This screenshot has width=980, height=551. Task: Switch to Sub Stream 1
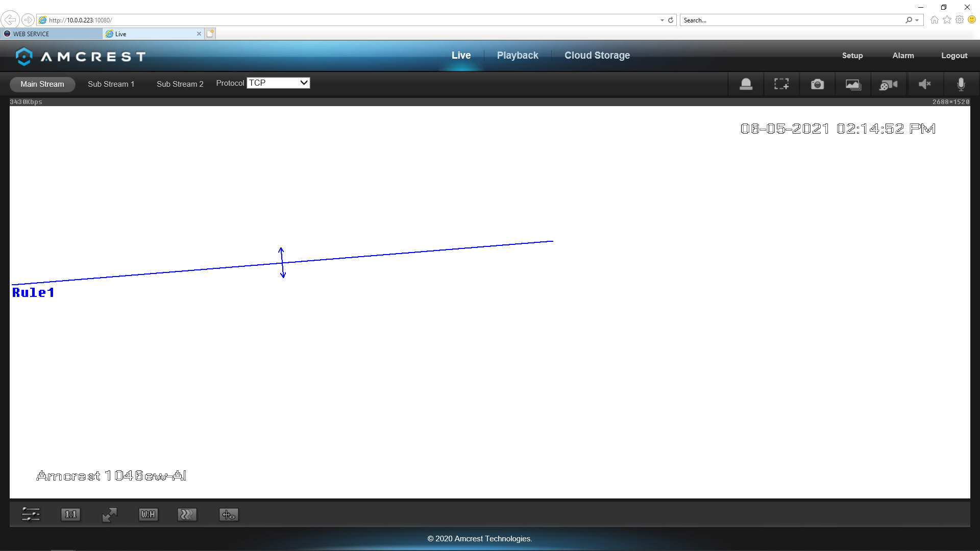click(x=111, y=84)
